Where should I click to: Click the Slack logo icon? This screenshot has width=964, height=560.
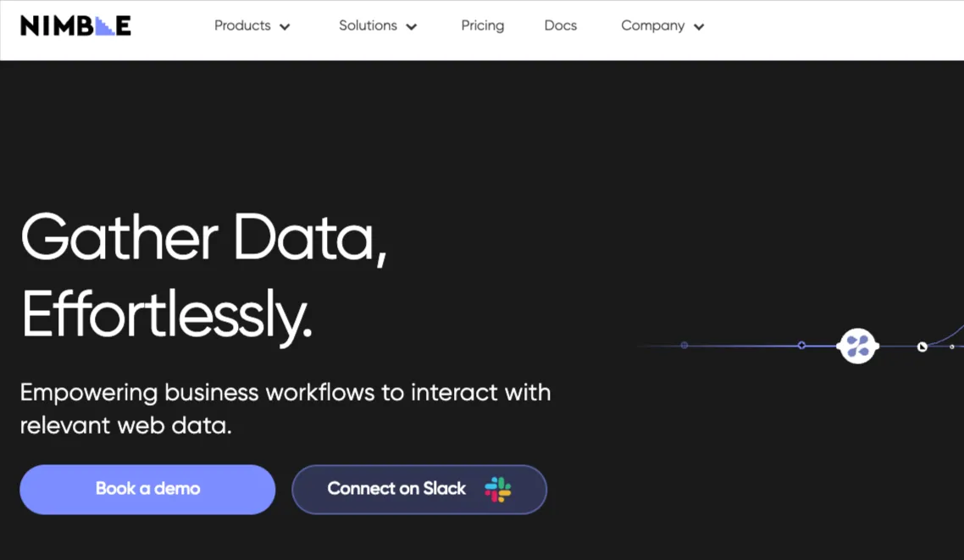tap(498, 490)
